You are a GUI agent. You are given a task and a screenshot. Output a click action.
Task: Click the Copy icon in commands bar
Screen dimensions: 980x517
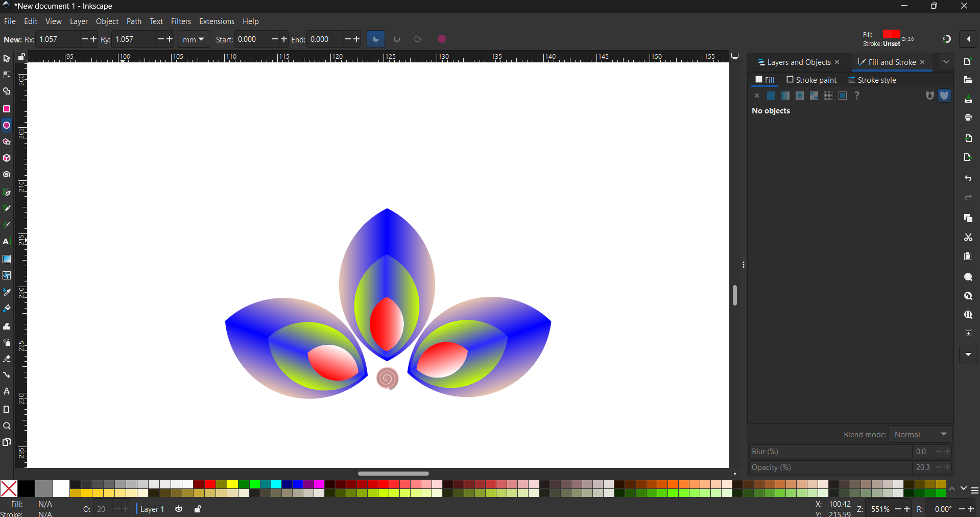968,219
